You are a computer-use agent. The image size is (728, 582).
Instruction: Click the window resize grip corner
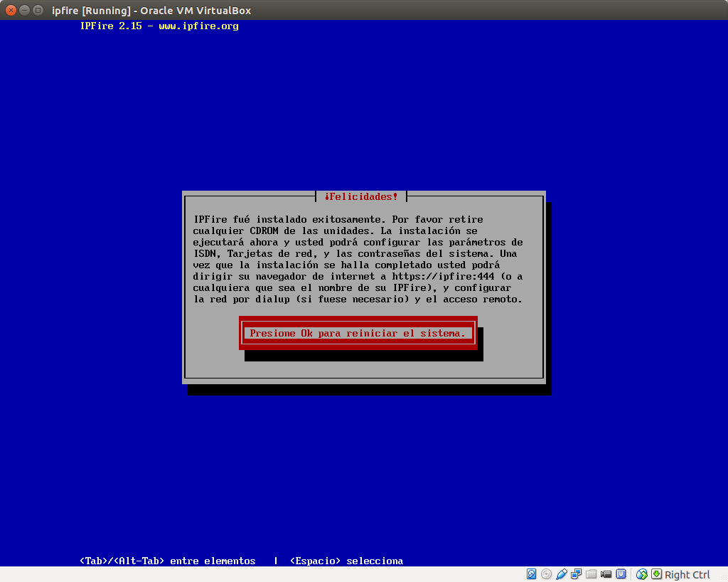(x=722, y=578)
